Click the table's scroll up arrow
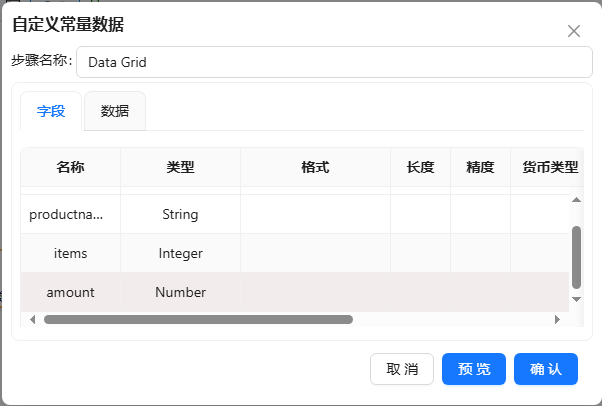Screen dimensions: 602x406 576,199
